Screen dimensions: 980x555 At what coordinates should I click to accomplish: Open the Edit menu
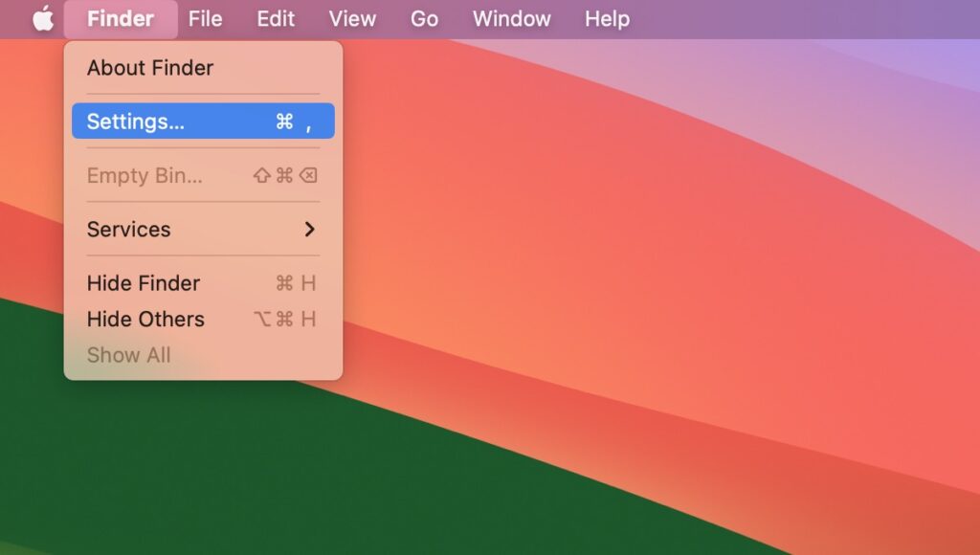tap(276, 19)
